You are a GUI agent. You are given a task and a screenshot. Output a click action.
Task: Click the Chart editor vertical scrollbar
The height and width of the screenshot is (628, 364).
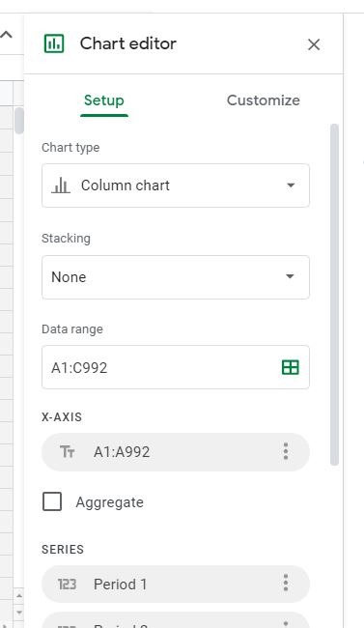pos(334,295)
